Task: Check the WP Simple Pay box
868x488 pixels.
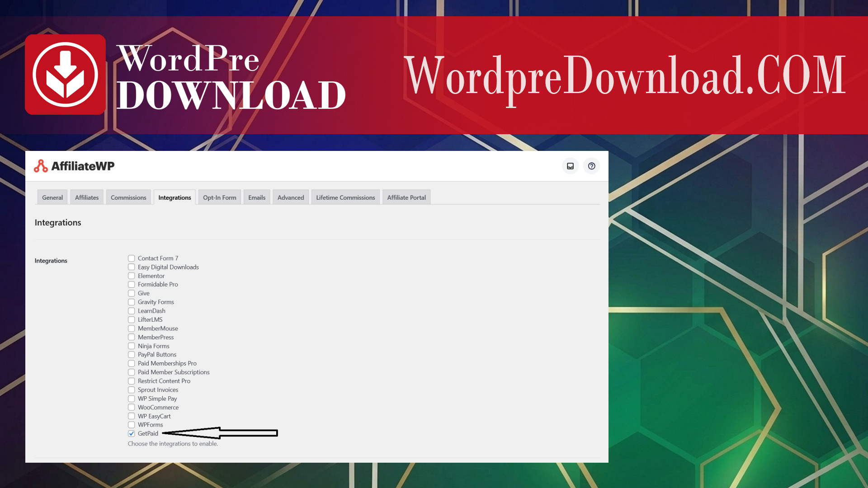Action: [131, 399]
